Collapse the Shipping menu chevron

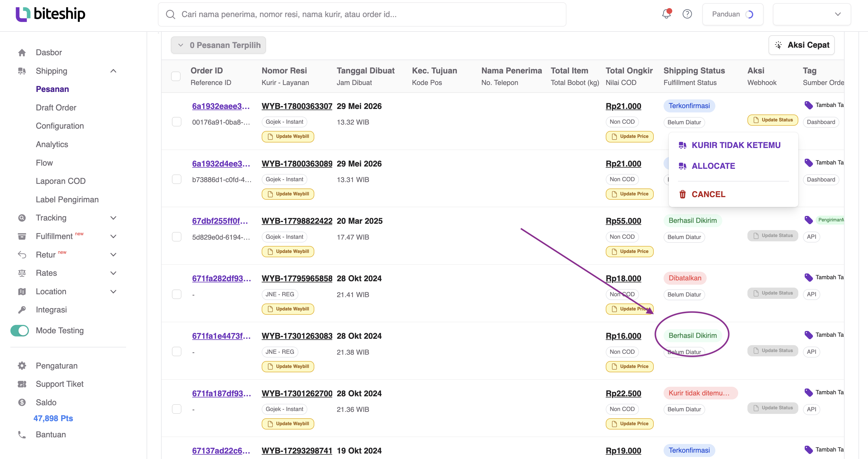coord(114,71)
